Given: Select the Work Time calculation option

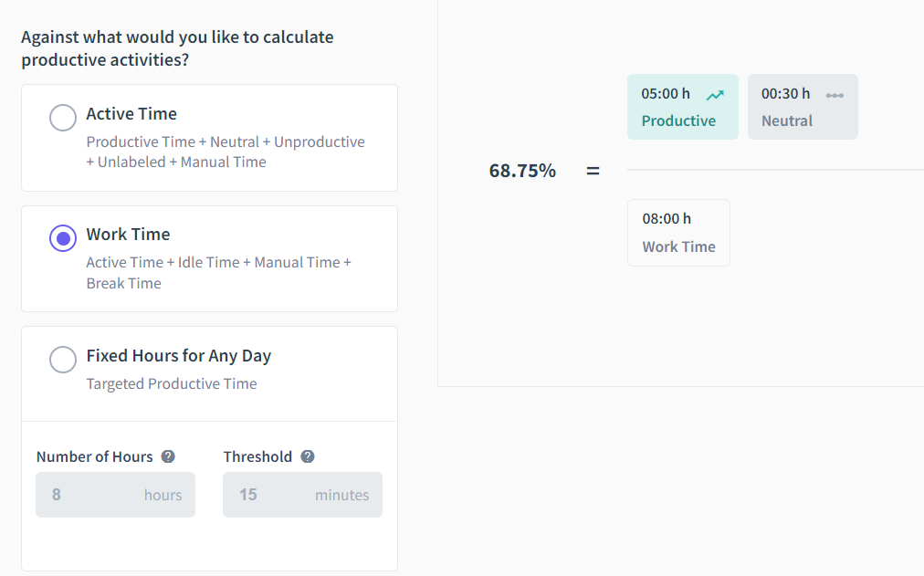Looking at the screenshot, I should 62,238.
